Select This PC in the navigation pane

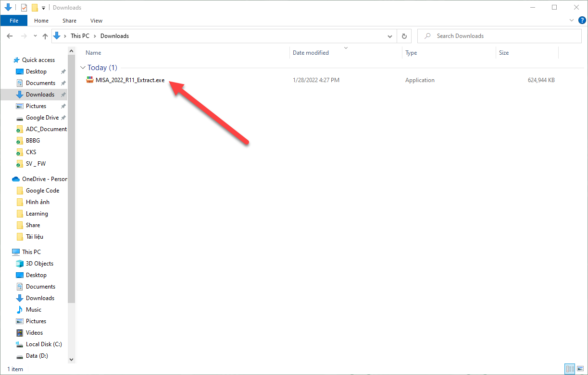pyautogui.click(x=31, y=252)
